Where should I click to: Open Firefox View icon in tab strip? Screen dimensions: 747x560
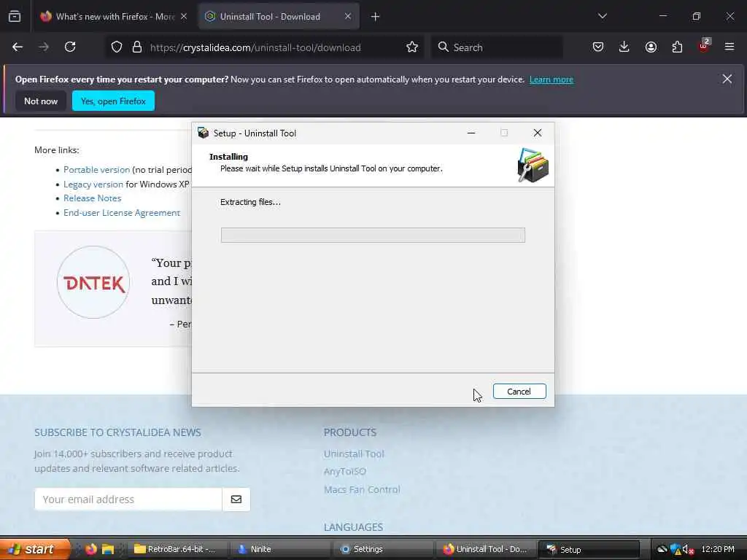pyautogui.click(x=15, y=17)
